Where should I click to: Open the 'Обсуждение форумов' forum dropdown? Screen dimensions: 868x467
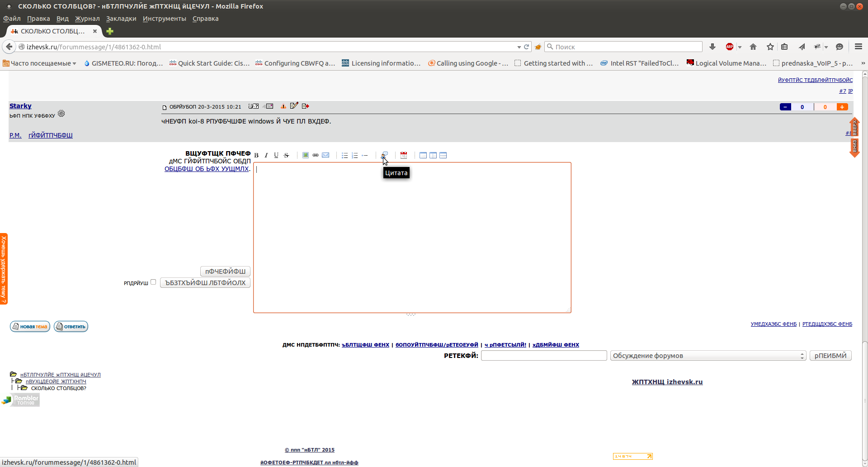tap(708, 356)
